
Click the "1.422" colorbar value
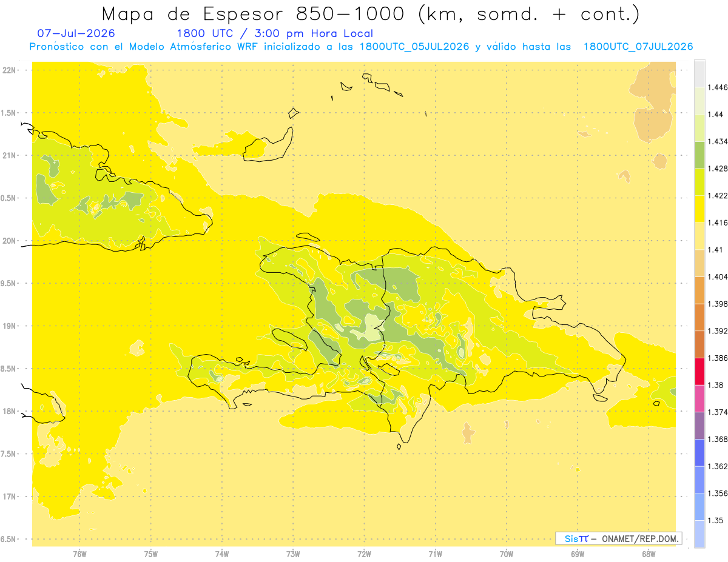pyautogui.click(x=718, y=195)
